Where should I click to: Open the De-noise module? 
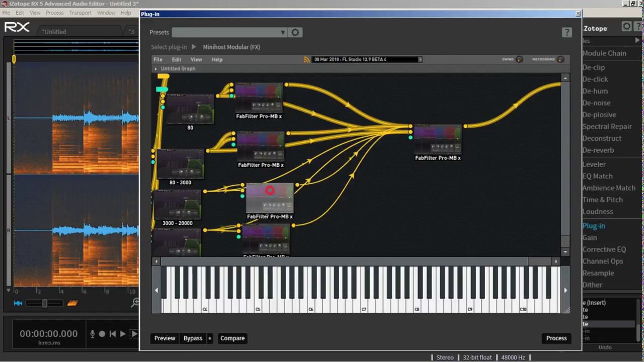pyautogui.click(x=596, y=103)
